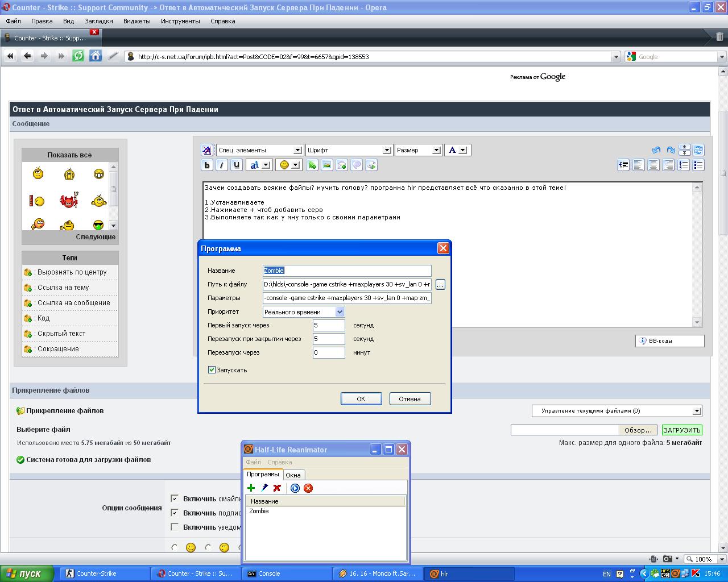Screen dimensions: 728x582
Task: Click the HFS icon in the system tray
Action: (665, 574)
